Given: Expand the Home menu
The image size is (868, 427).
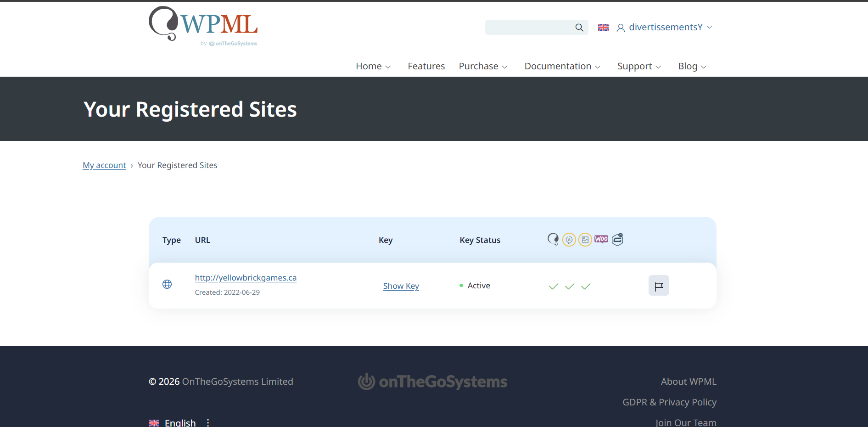Looking at the screenshot, I should (x=373, y=67).
